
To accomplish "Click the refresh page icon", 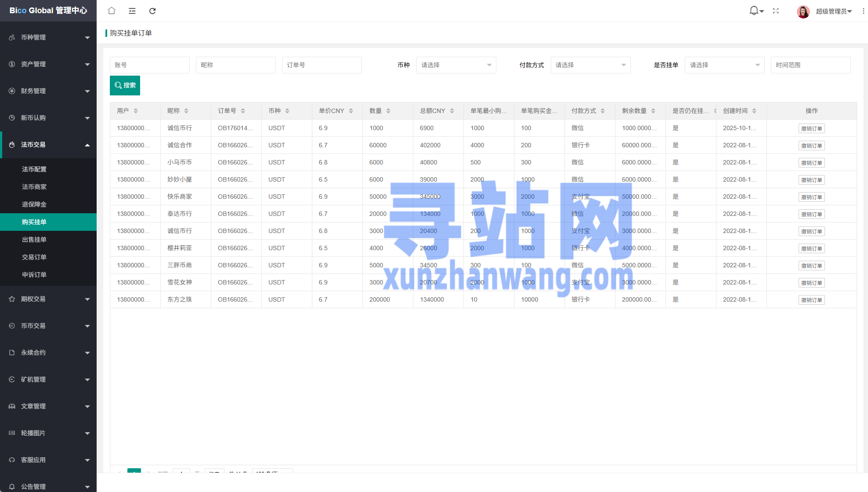I will [x=152, y=11].
